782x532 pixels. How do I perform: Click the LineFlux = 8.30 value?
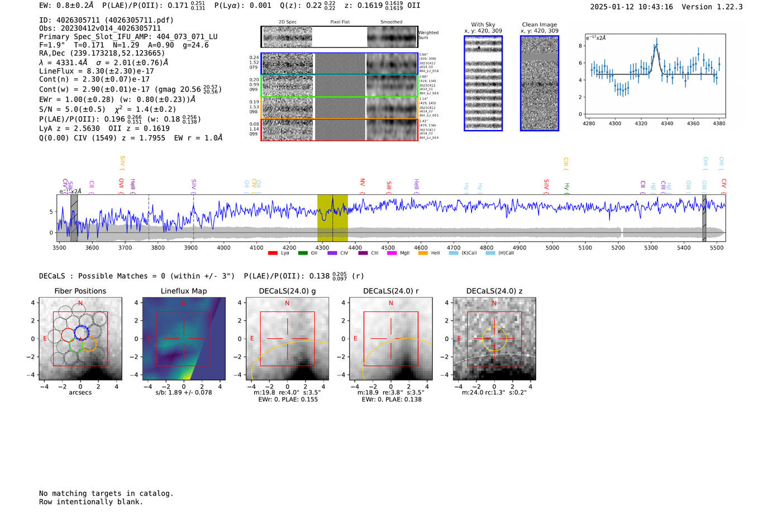click(97, 71)
